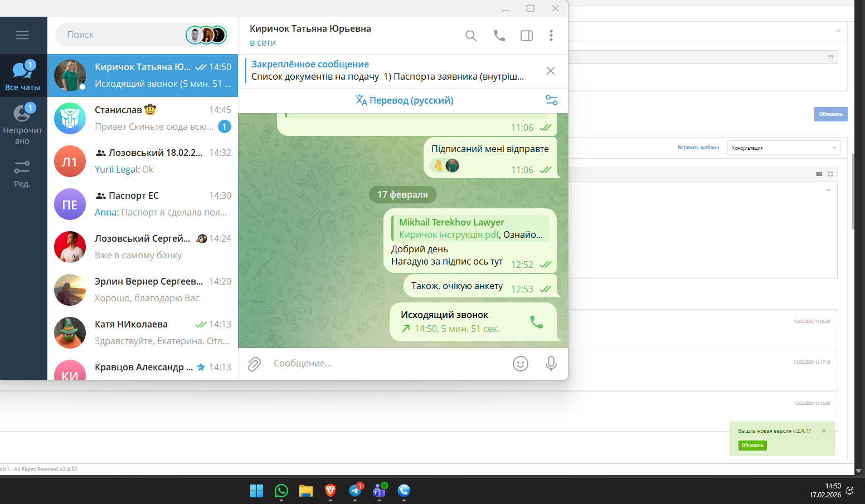865x504 pixels.
Task: Open the Киричок інструкція.pdf quoted reply
Action: point(470,228)
